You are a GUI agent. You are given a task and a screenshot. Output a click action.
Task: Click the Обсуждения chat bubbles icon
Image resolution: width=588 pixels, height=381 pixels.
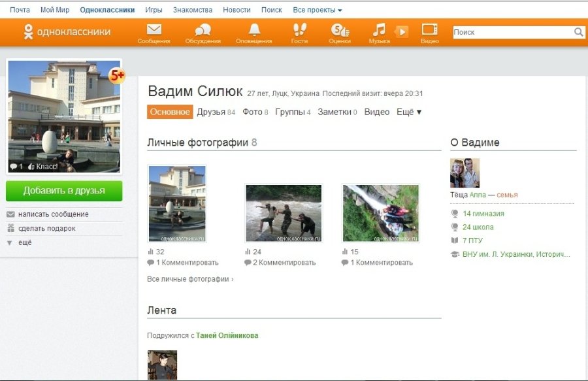[x=203, y=30]
